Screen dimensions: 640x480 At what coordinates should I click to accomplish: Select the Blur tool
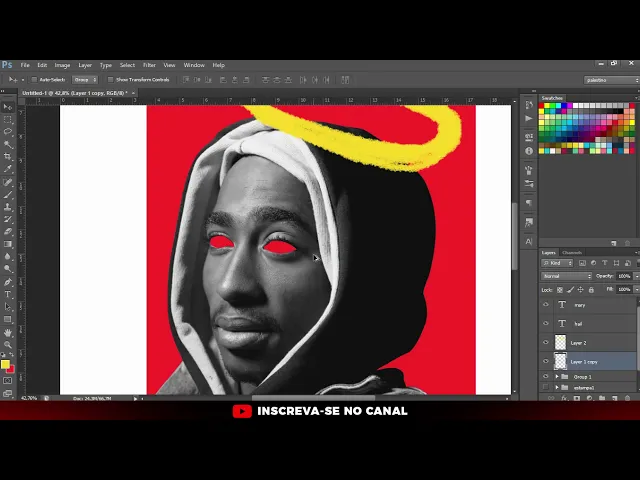(x=8, y=256)
